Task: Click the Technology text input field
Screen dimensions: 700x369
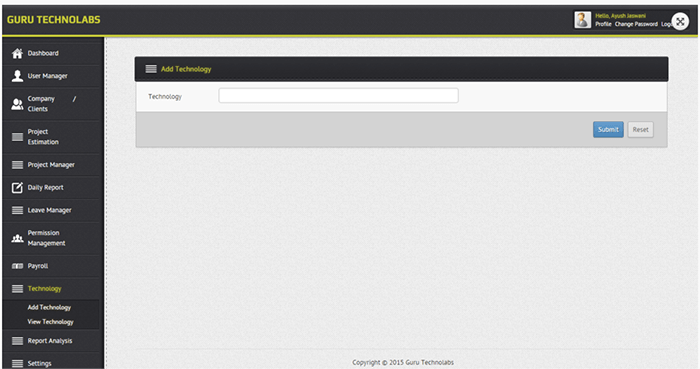Action: 338,95
